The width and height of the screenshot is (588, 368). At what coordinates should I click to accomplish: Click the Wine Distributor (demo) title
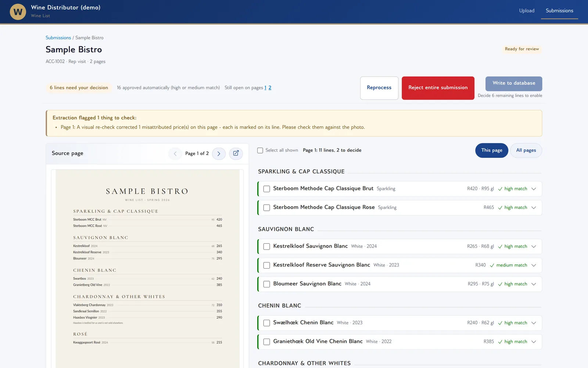(66, 8)
